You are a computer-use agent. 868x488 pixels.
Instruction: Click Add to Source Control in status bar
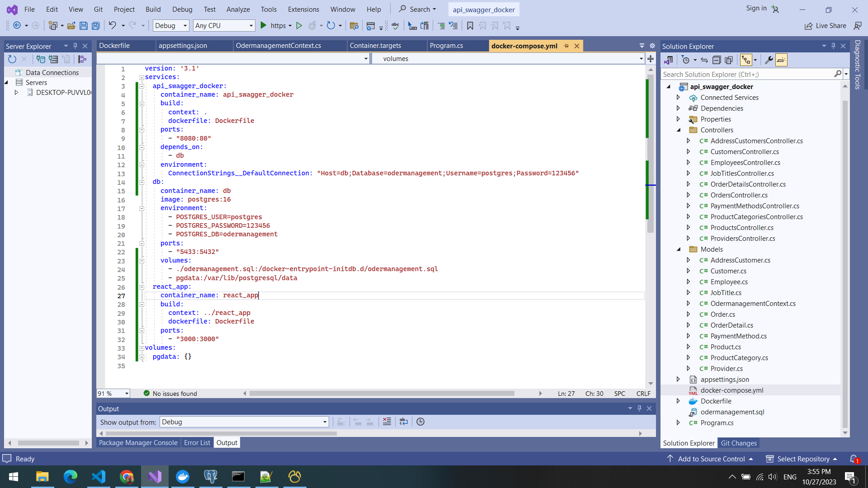click(711, 459)
